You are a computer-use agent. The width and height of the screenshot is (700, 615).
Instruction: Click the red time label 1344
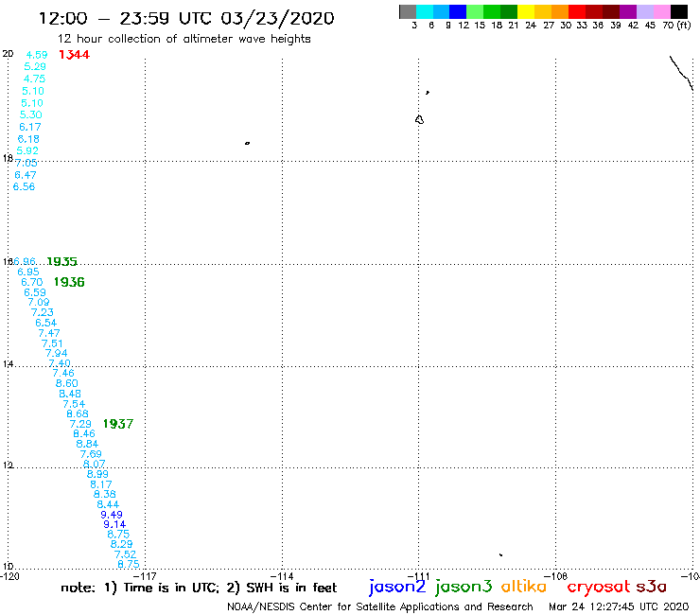(x=74, y=55)
